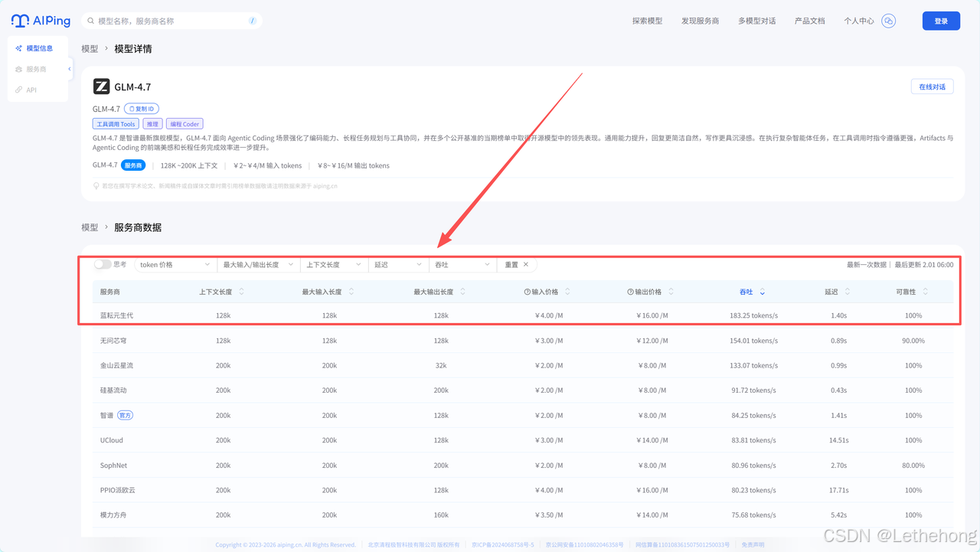The width and height of the screenshot is (980, 552).
Task: Open the 最大输入/输出长度 dropdown
Action: [258, 265]
